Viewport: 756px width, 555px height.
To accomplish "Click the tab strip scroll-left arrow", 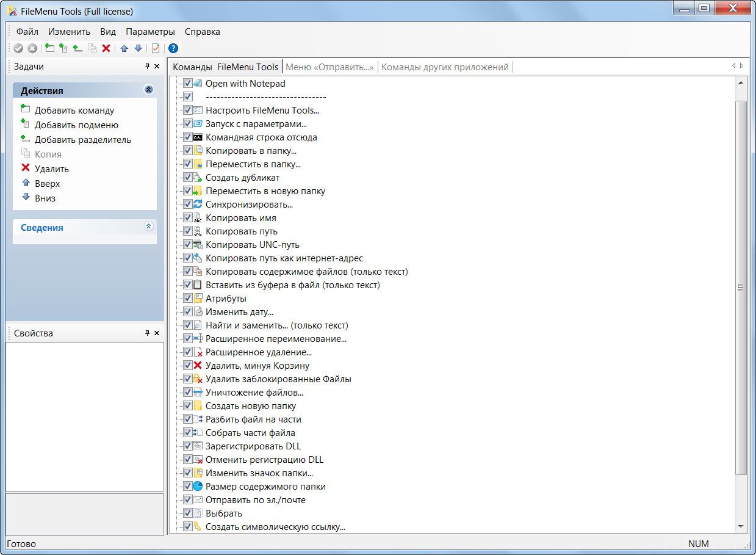I will coord(734,66).
